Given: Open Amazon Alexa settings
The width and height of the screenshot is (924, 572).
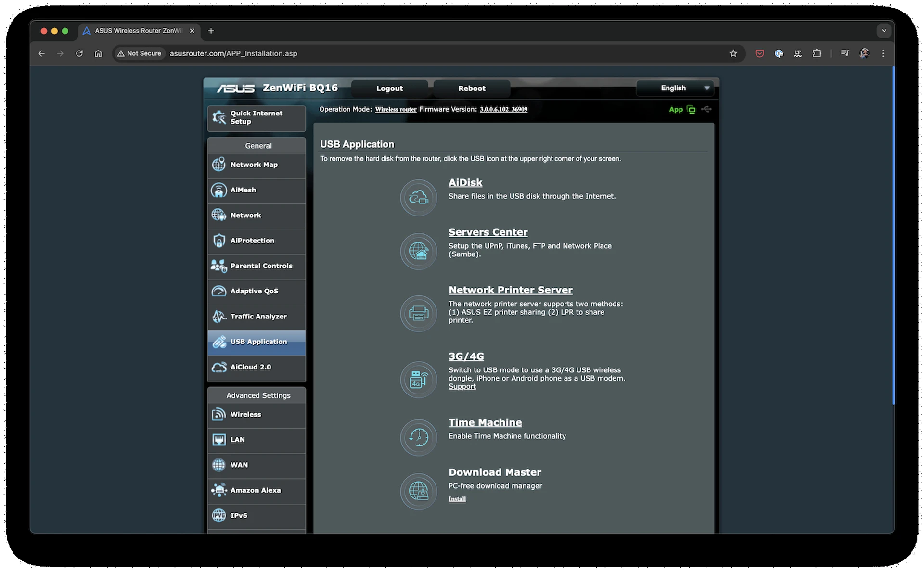Looking at the screenshot, I should 257,490.
